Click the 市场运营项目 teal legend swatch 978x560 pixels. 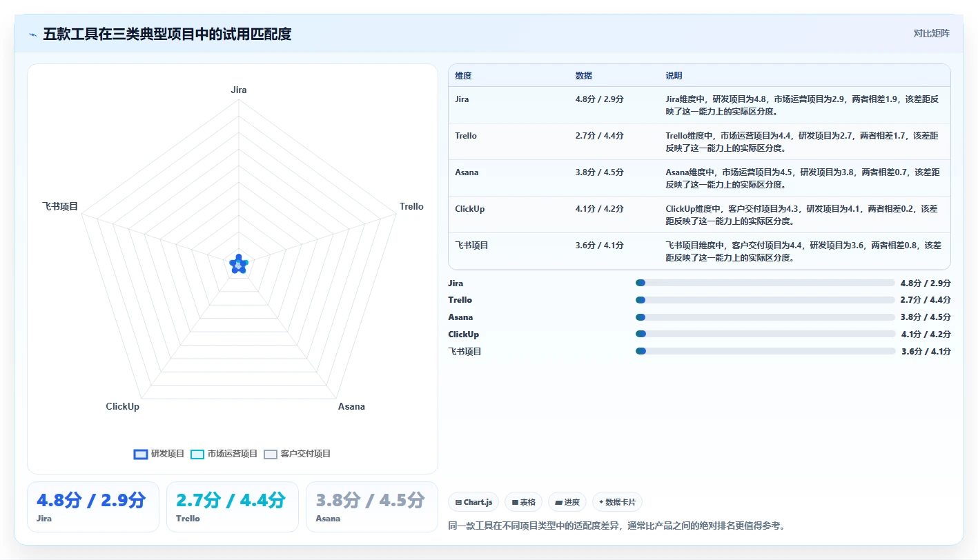[x=197, y=454]
